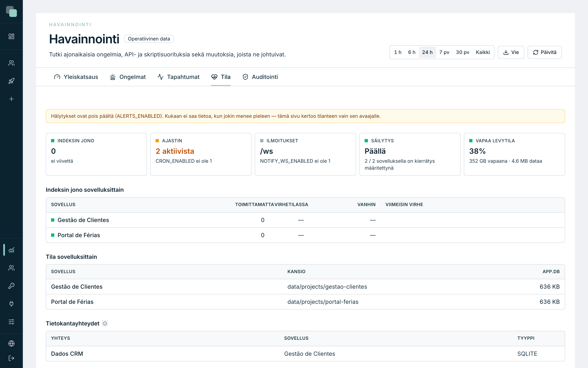The height and width of the screenshot is (368, 588).
Task: Click Portal de Férias in index queue table
Action: click(x=79, y=235)
